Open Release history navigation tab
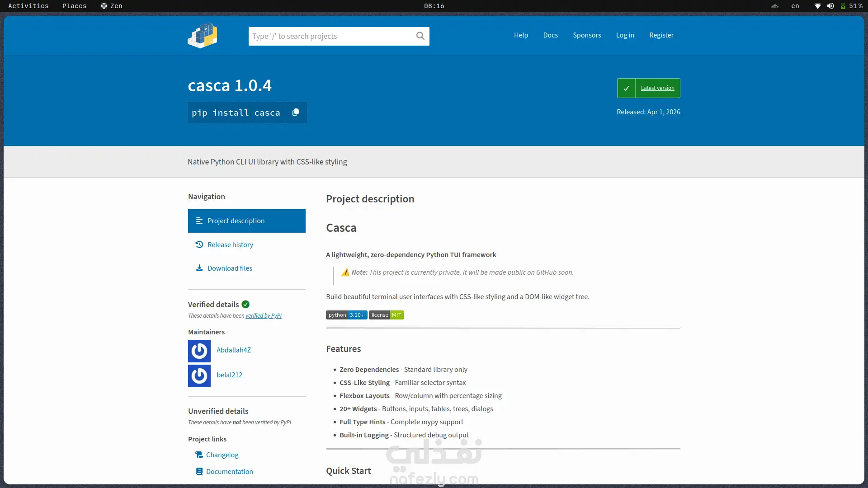The height and width of the screenshot is (488, 868). pyautogui.click(x=230, y=245)
